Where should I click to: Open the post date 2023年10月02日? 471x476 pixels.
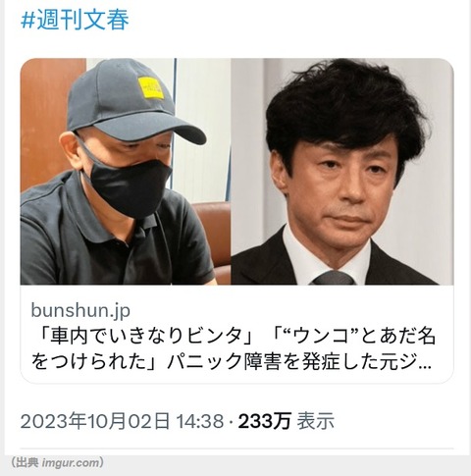click(x=95, y=421)
